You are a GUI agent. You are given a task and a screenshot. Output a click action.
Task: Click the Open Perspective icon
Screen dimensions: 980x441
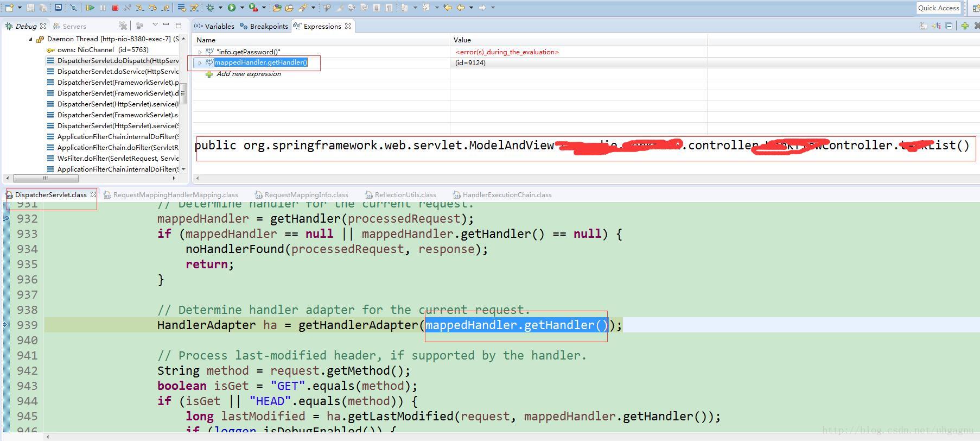(975, 8)
